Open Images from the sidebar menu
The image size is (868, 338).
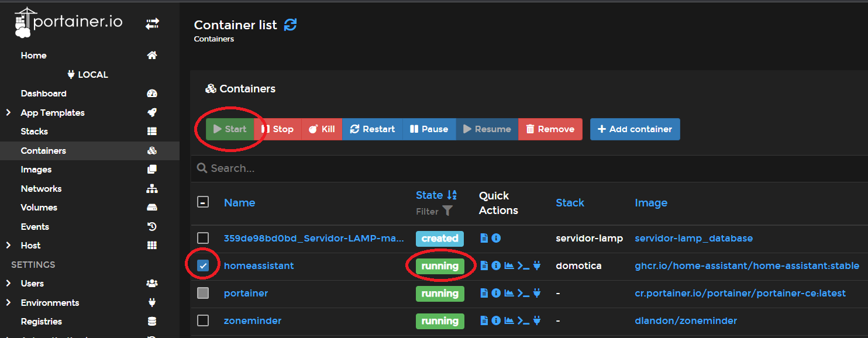(36, 170)
